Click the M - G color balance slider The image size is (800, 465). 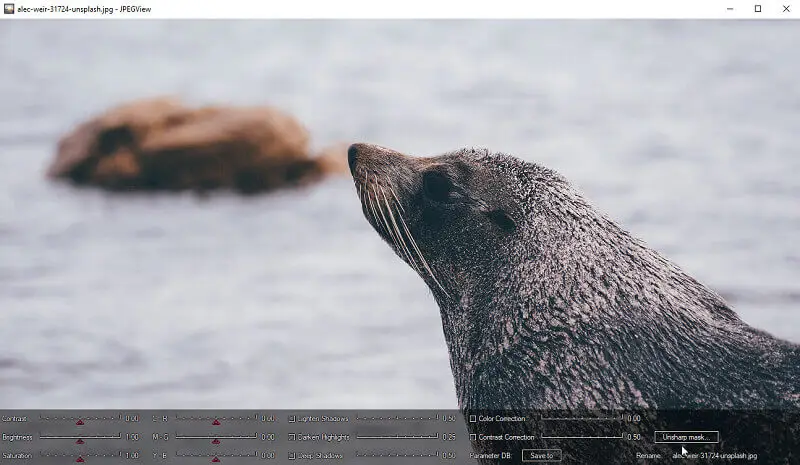pyautogui.click(x=215, y=439)
